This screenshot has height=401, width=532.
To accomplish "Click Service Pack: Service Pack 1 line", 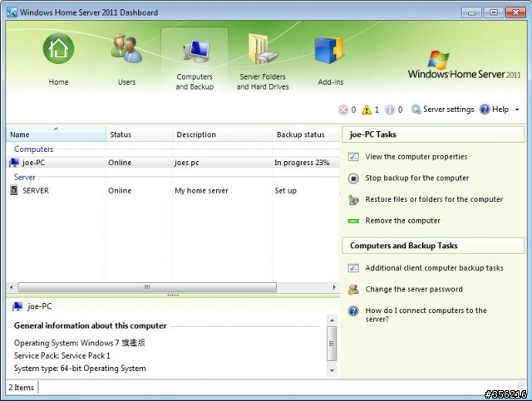I will tap(62, 355).
